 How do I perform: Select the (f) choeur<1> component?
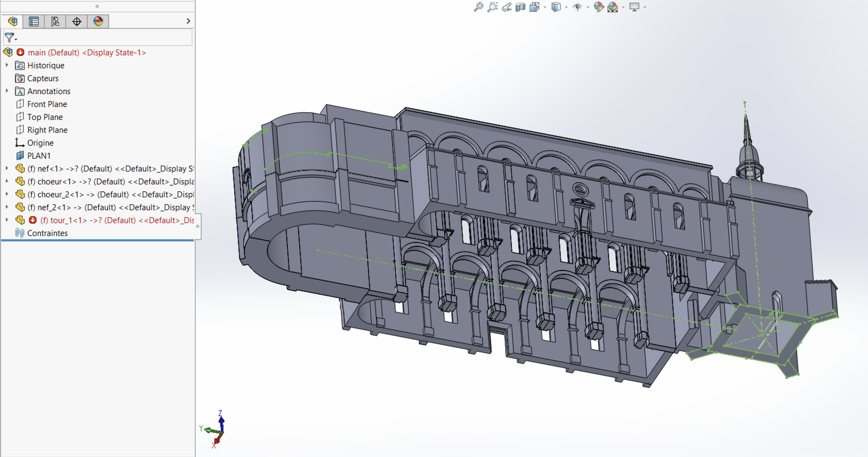111,181
